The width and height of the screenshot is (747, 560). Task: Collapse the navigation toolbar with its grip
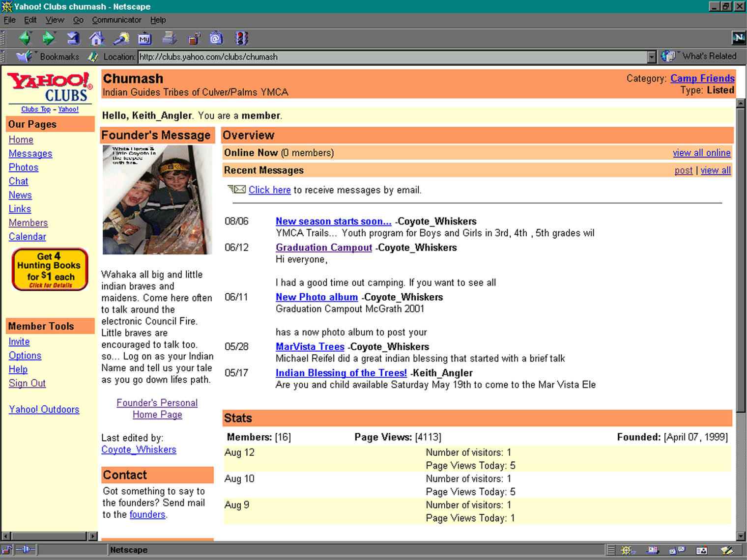pyautogui.click(x=3, y=38)
